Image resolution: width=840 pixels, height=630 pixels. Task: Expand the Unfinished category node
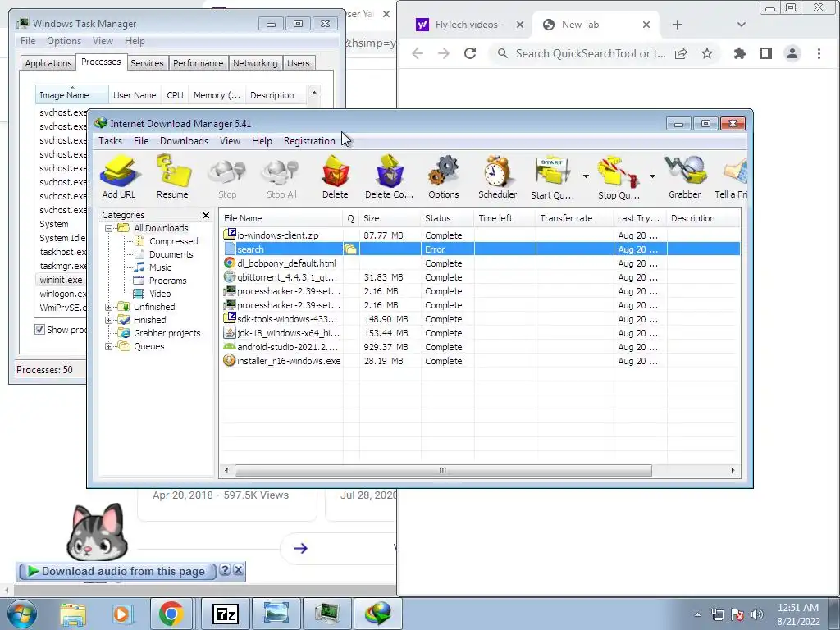(109, 307)
